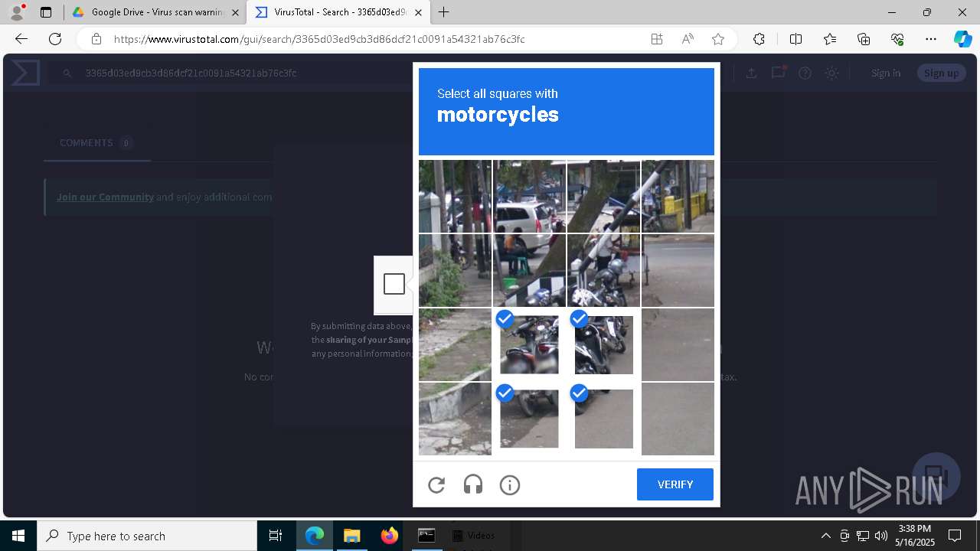This screenshot has height=551, width=980.
Task: Show hidden system tray icons
Action: (825, 536)
